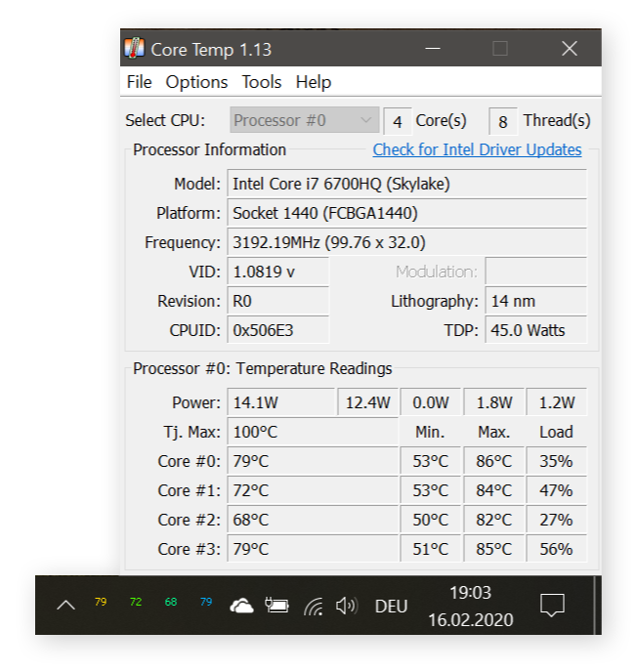Image resolution: width=637 pixels, height=672 pixels.
Task: Click the core count box showing 4
Action: coord(398,121)
